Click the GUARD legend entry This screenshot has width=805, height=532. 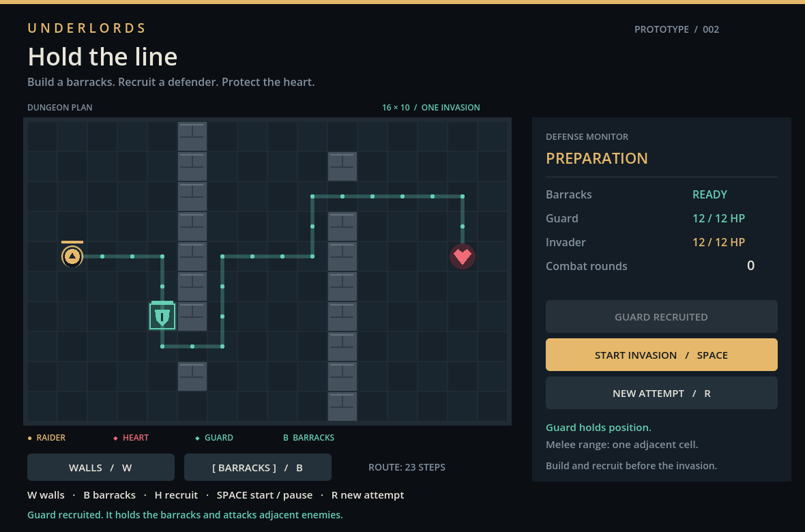(x=214, y=437)
